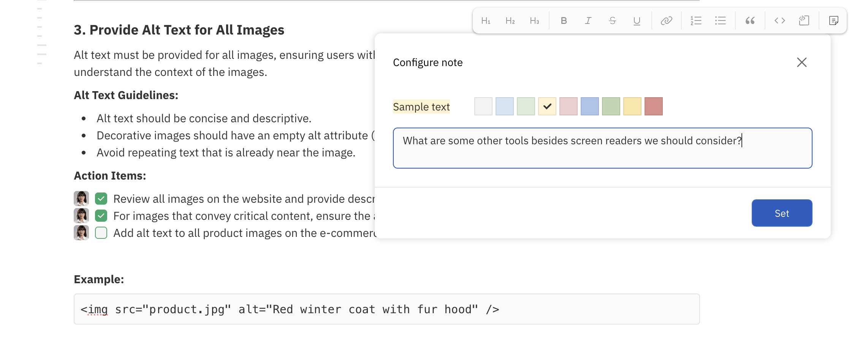
Task: Insert a block quote
Action: pyautogui.click(x=750, y=21)
